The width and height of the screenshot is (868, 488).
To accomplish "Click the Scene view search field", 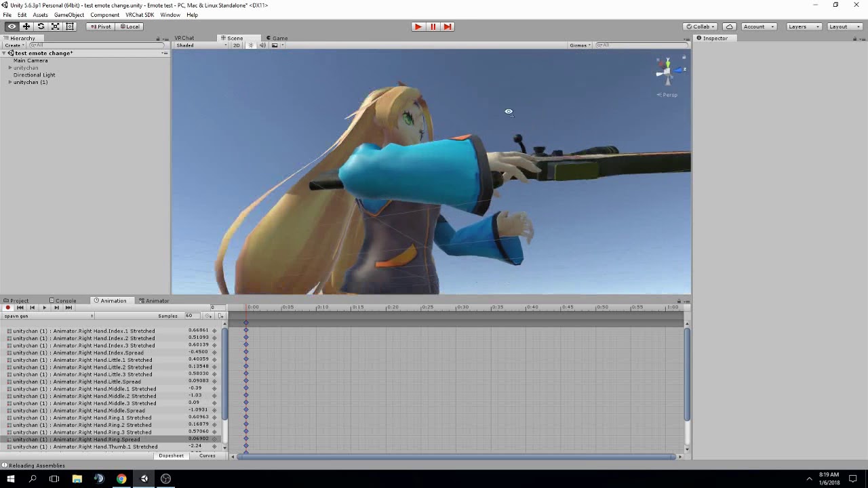I will (641, 45).
